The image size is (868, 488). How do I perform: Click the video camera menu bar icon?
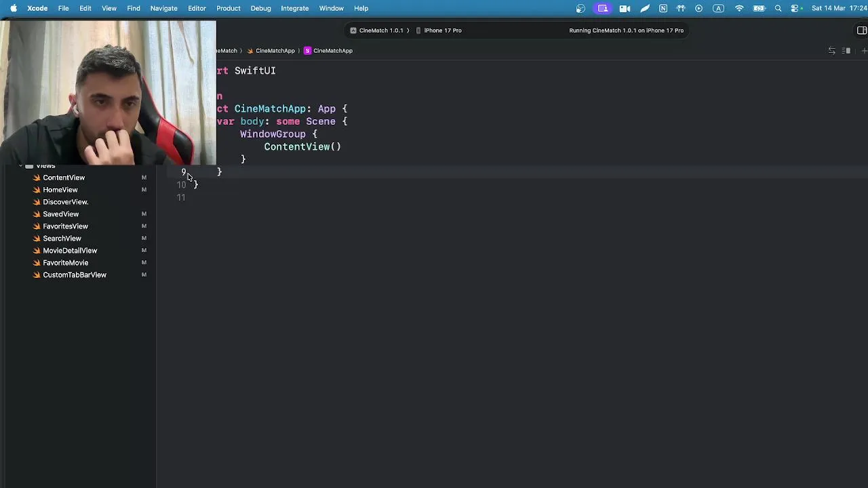point(625,8)
